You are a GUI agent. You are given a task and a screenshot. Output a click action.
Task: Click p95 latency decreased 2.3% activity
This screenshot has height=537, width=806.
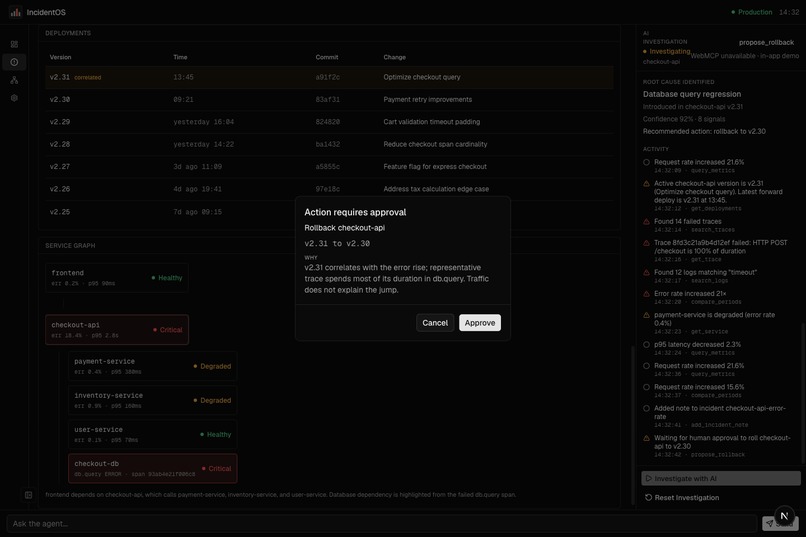[697, 344]
